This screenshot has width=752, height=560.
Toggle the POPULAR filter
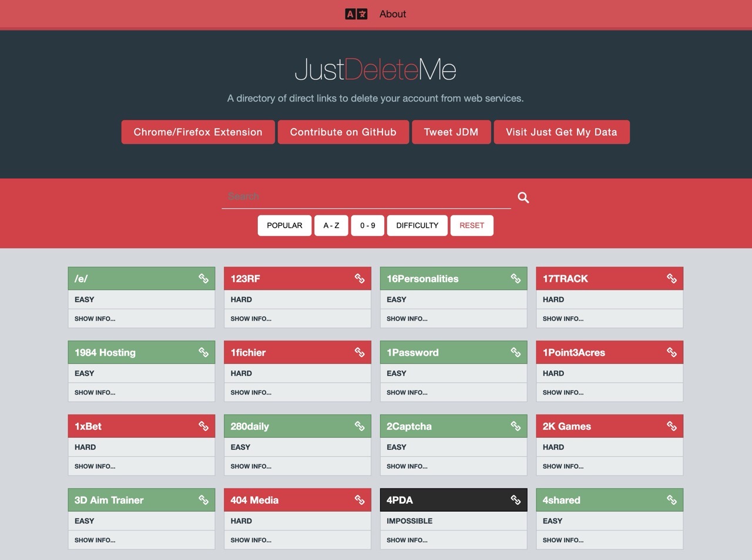point(284,225)
